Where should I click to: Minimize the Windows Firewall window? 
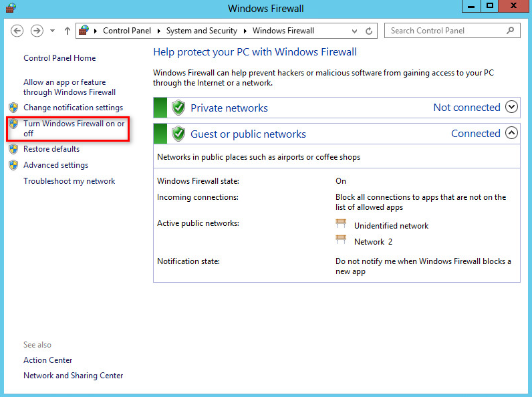click(x=472, y=6)
